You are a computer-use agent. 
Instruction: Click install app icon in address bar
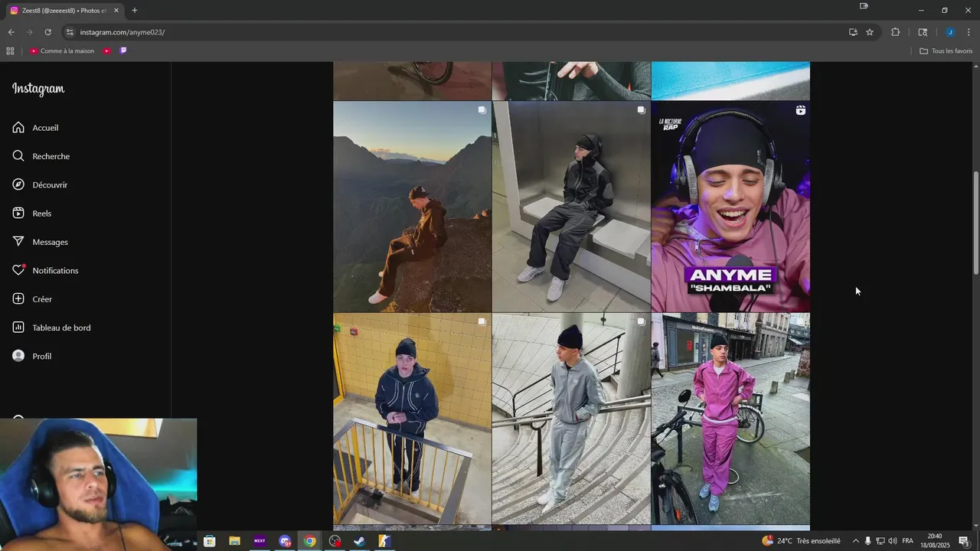click(853, 32)
